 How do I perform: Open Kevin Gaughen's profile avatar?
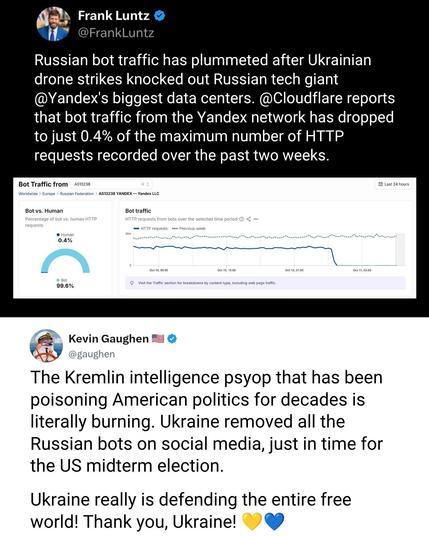click(46, 346)
